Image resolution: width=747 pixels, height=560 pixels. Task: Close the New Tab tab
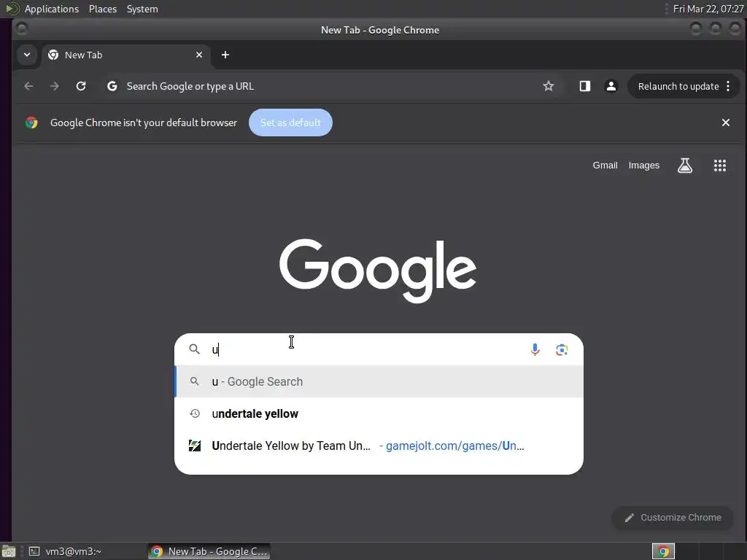[199, 55]
